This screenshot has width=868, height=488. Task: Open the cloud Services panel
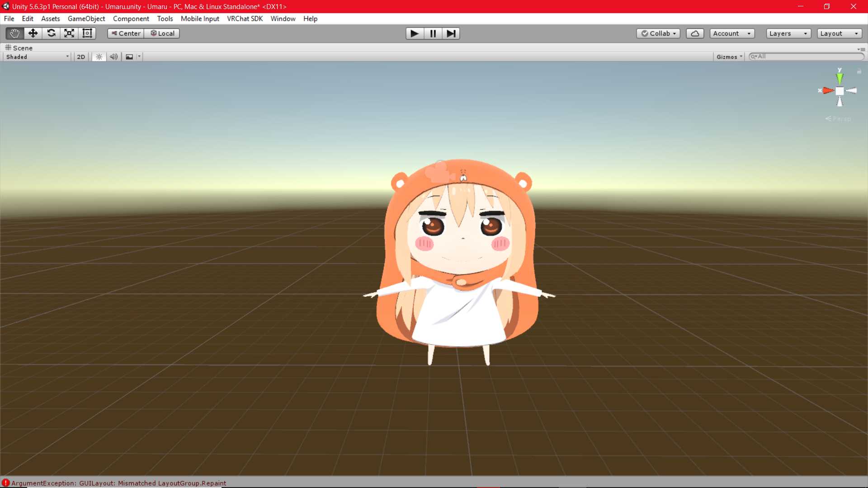[695, 33]
